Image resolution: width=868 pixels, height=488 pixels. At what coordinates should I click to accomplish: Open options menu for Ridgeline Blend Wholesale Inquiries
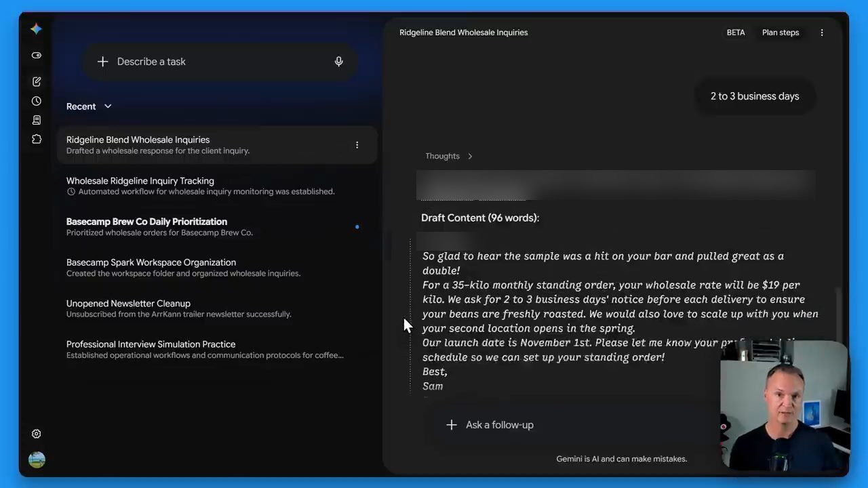(357, 145)
